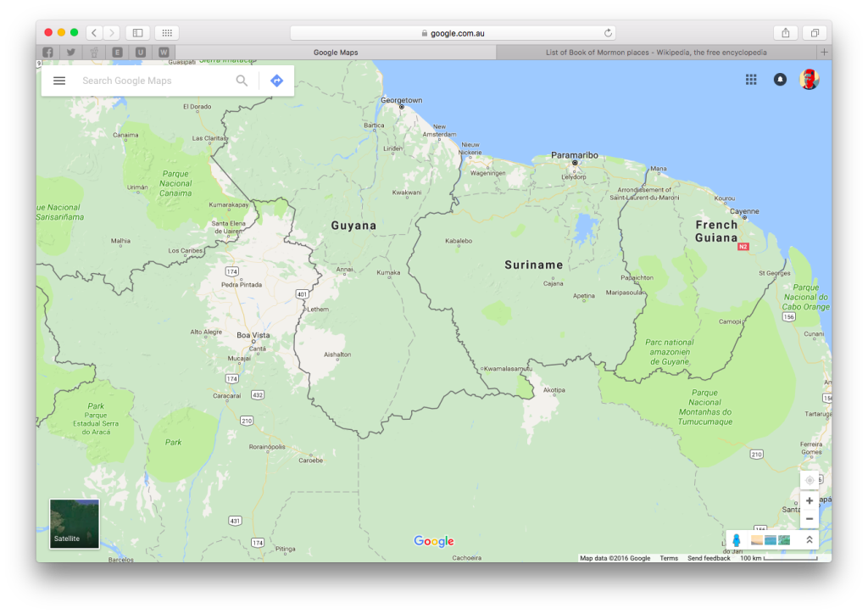Open the W Wikipedia favorites bookmark
This screenshot has height=614, width=868.
(164, 53)
